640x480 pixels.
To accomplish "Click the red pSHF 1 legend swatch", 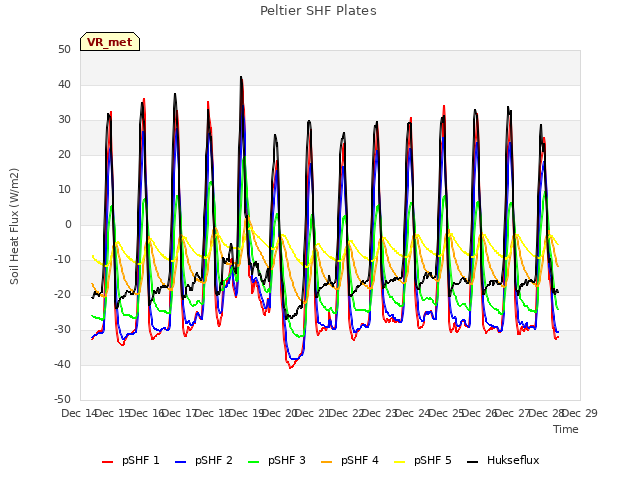I will point(107,462).
